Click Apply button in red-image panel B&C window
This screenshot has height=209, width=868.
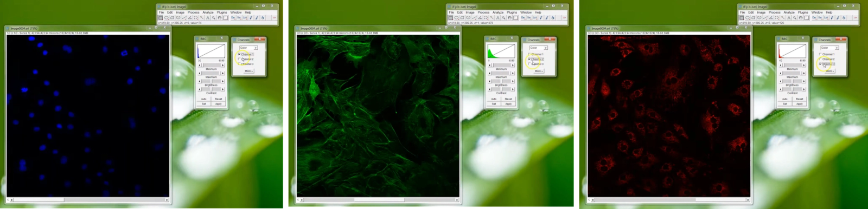800,104
